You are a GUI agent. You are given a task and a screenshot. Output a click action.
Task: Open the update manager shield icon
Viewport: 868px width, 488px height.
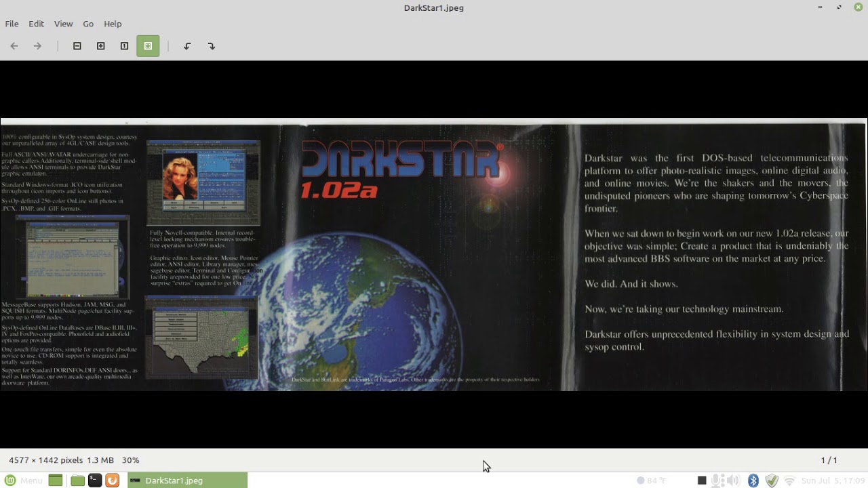(772, 481)
